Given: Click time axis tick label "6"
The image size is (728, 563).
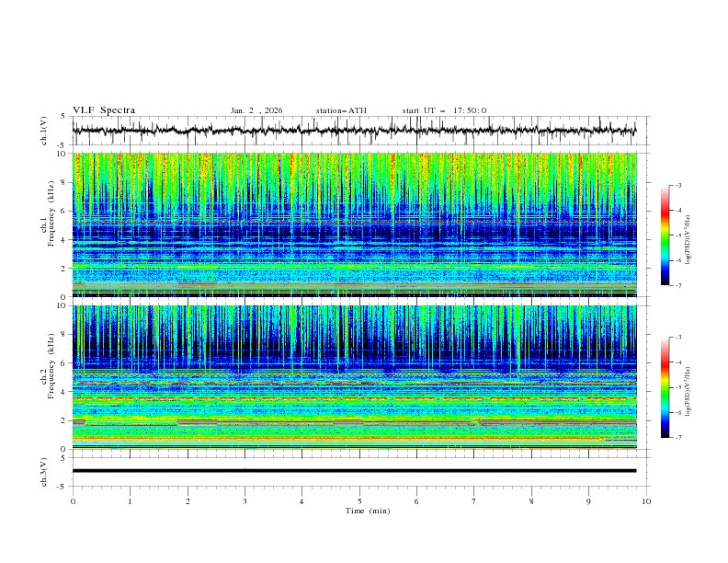Looking at the screenshot, I should pos(416,501).
